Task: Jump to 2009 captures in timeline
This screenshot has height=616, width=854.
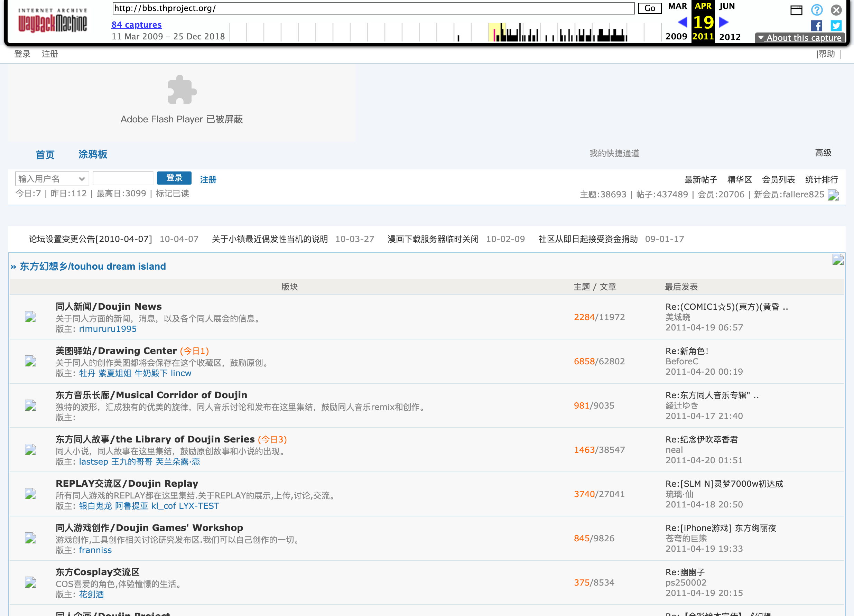Action: click(x=676, y=37)
